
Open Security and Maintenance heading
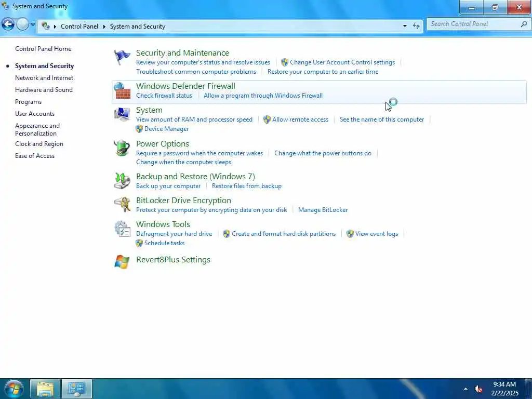(x=182, y=53)
